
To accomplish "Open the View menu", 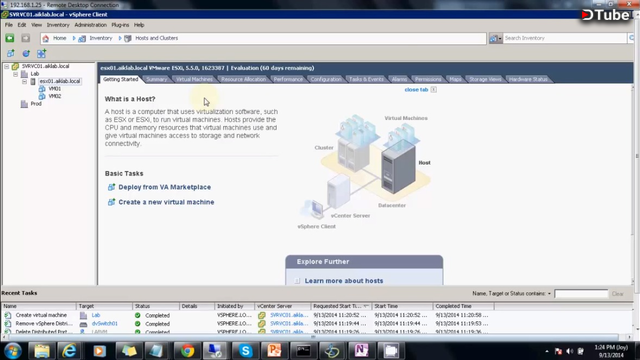I will pyautogui.click(x=36, y=25).
